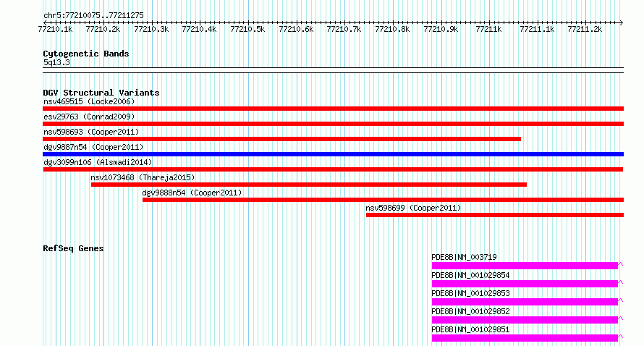Image resolution: width=644 pixels, height=346 pixels.
Task: Open gene label PDE8B|NM_001029851
Action: [x=470, y=329]
